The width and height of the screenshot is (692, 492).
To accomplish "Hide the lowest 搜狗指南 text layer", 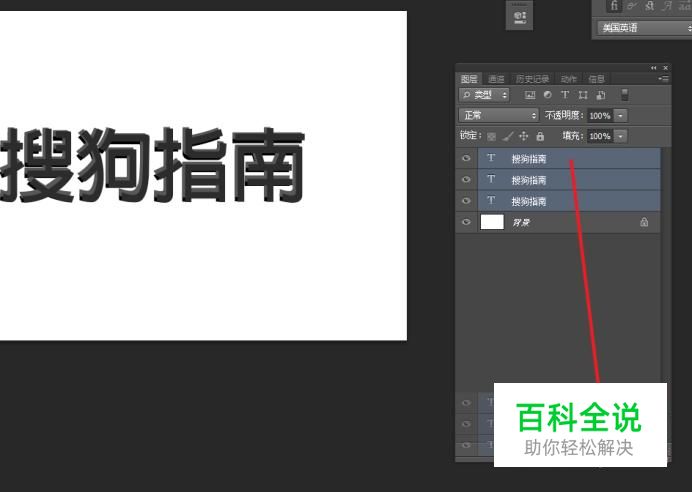I will coord(466,200).
